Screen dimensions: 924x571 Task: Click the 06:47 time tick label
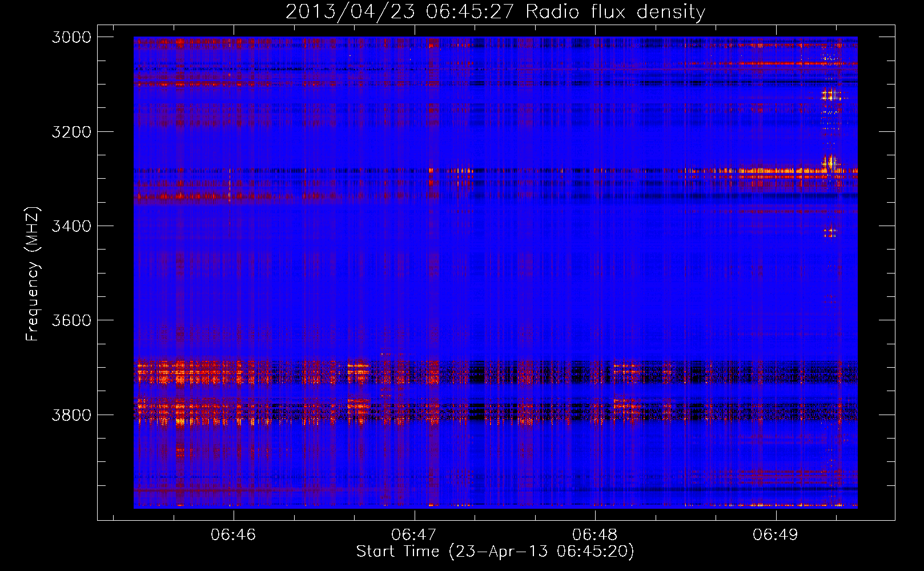[414, 534]
